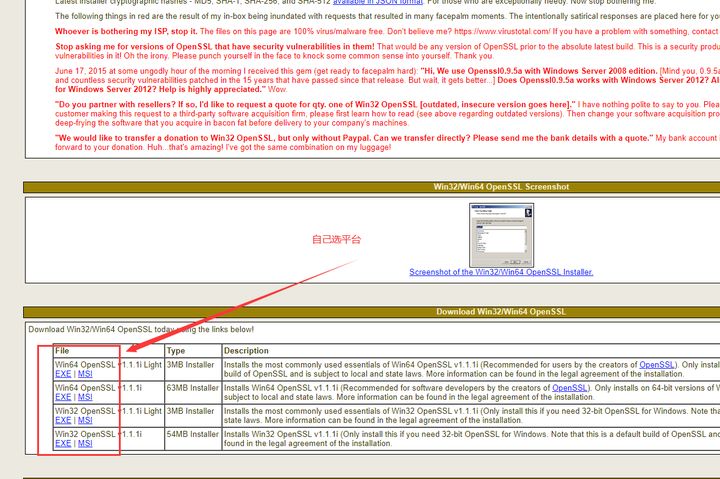The height and width of the screenshot is (479, 720).
Task: Click the 'Do you partner with resellers?' paragraph
Action: tap(386, 113)
